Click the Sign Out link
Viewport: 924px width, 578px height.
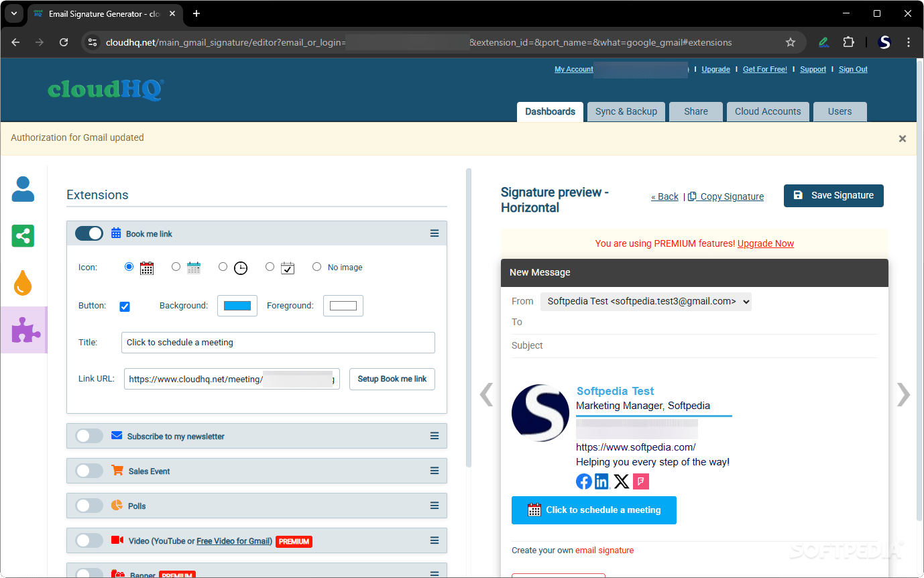coord(853,69)
